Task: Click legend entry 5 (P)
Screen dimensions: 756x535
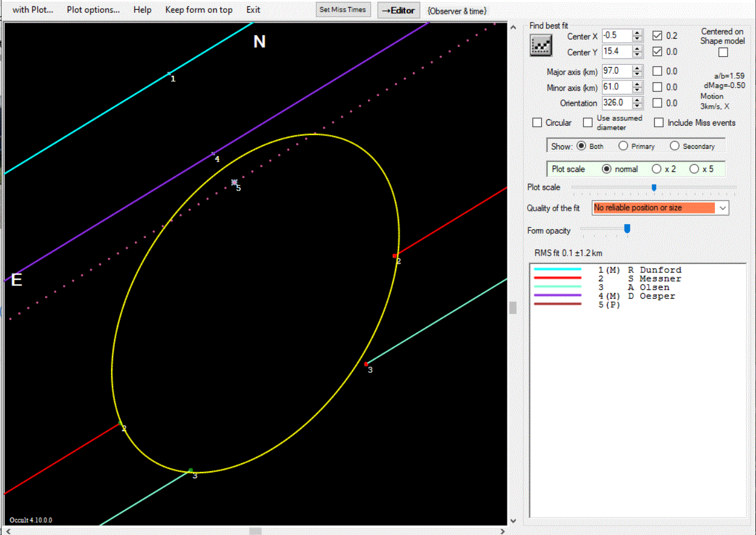Action: tap(609, 305)
